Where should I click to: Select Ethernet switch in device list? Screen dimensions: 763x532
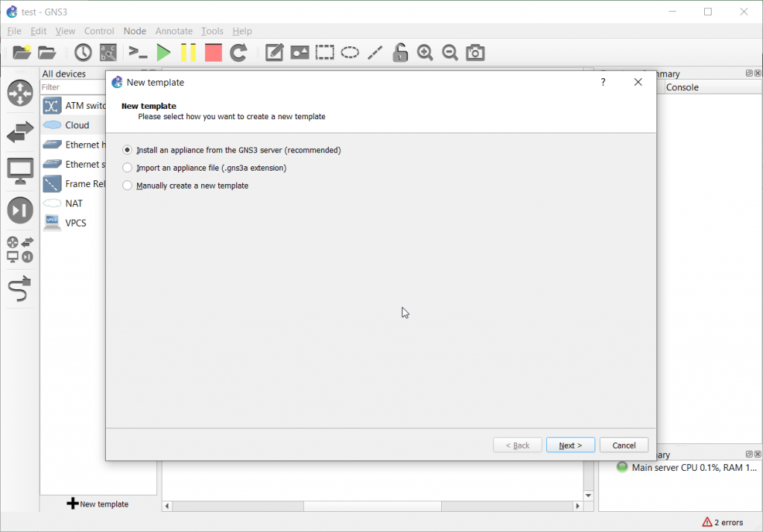(74, 164)
